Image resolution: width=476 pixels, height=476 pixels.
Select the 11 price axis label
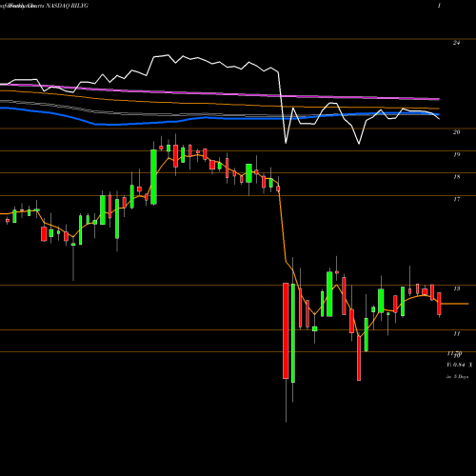pyautogui.click(x=456, y=333)
